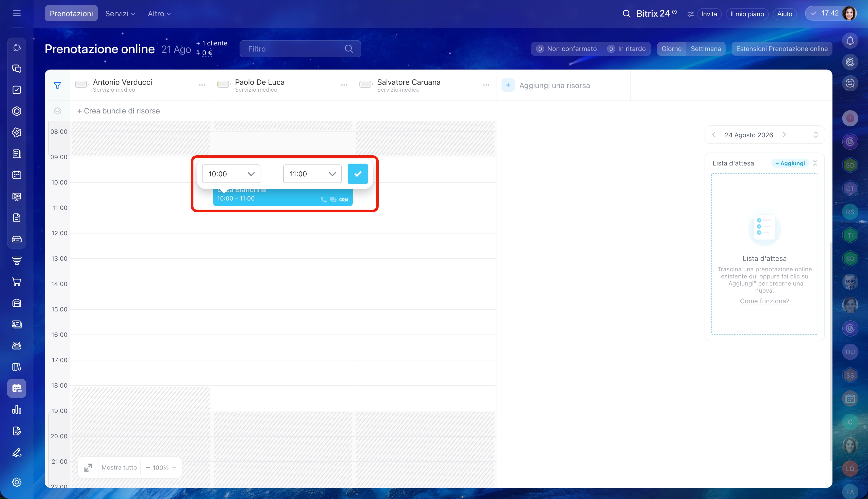Open the SS avatar in right sidebar
The height and width of the screenshot is (499, 868).
point(850,375)
